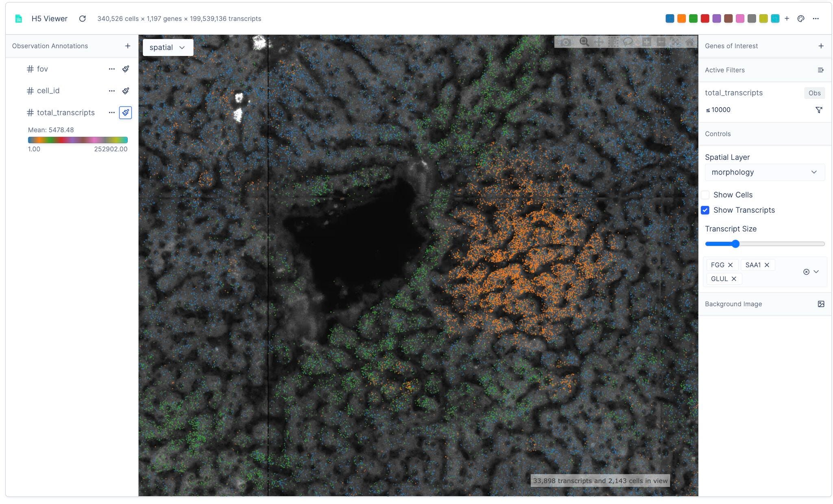
Task: Enable the Show Cells checkbox
Action: pyautogui.click(x=705, y=195)
